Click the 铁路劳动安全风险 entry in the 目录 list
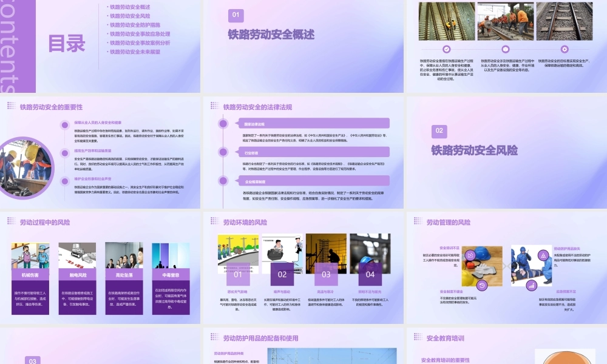Viewport: 607px width, 364px height. pyautogui.click(x=130, y=16)
